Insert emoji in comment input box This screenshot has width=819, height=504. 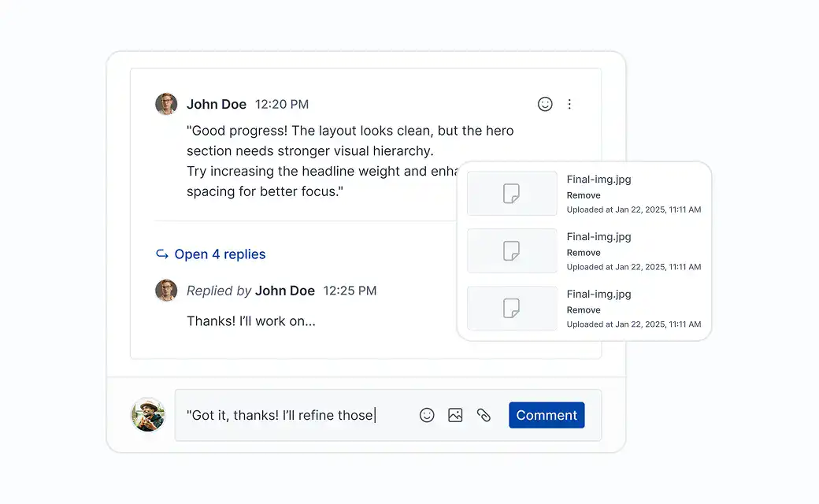pos(427,415)
